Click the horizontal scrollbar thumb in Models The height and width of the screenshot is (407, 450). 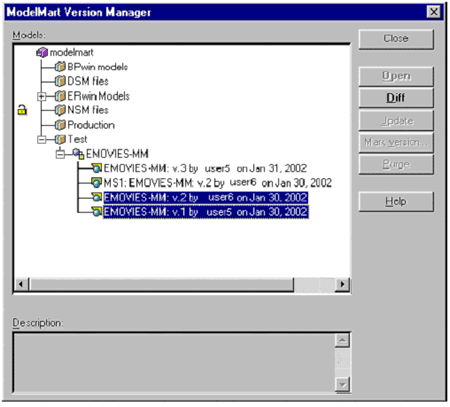tap(161, 284)
